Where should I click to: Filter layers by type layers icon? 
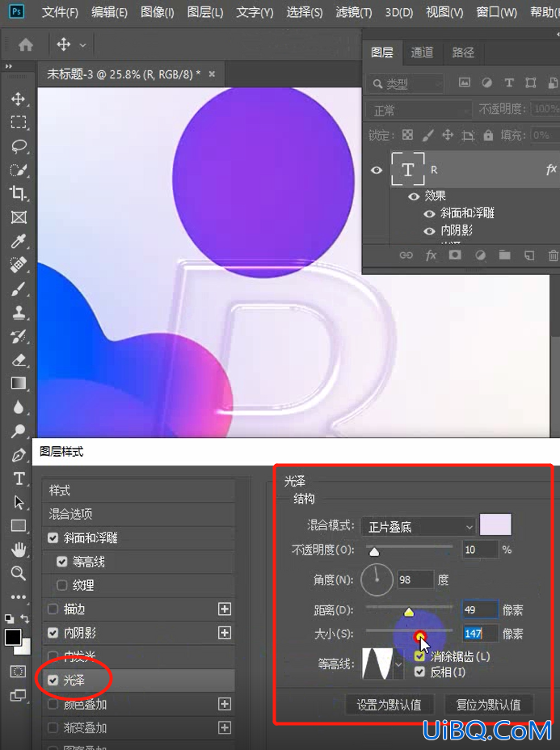click(509, 82)
